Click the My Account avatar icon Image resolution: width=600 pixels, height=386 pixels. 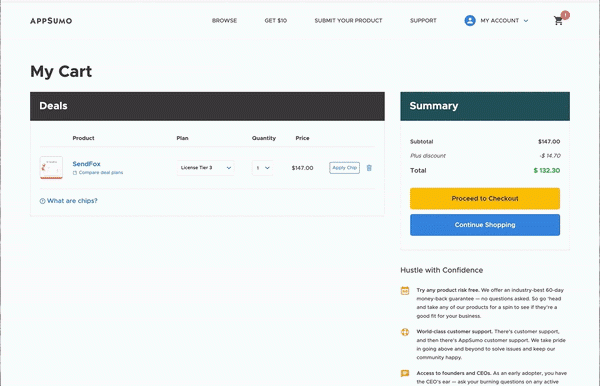pos(470,21)
